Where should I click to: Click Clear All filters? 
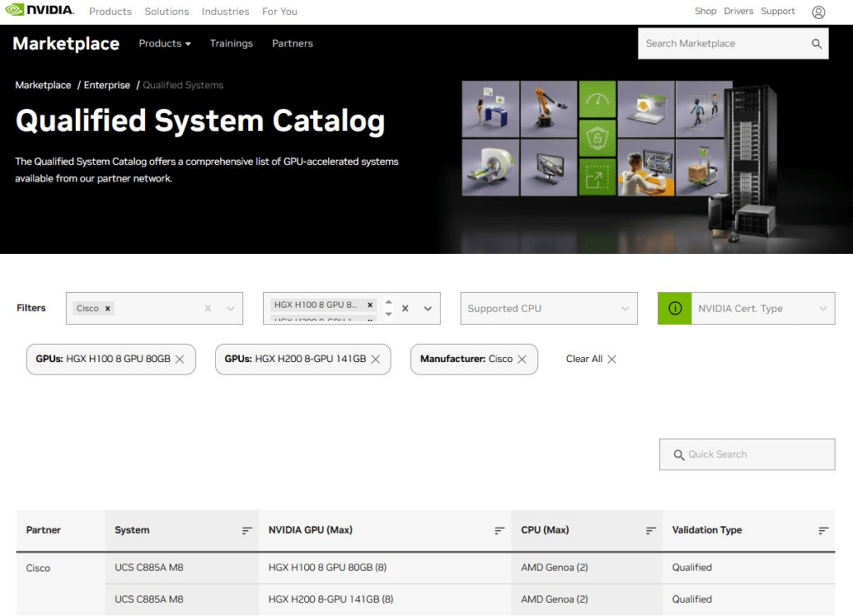tap(591, 360)
